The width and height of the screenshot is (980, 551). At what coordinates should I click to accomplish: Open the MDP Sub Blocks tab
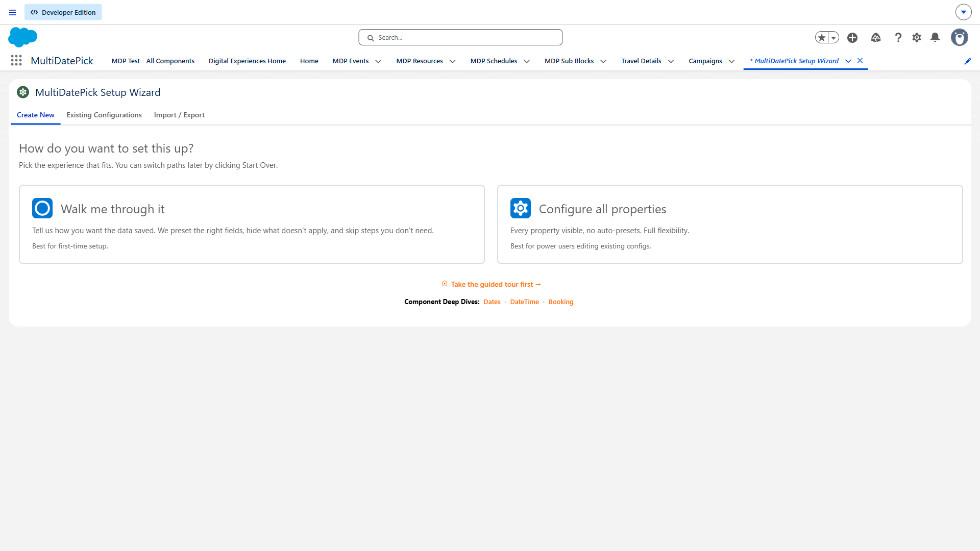coord(569,61)
